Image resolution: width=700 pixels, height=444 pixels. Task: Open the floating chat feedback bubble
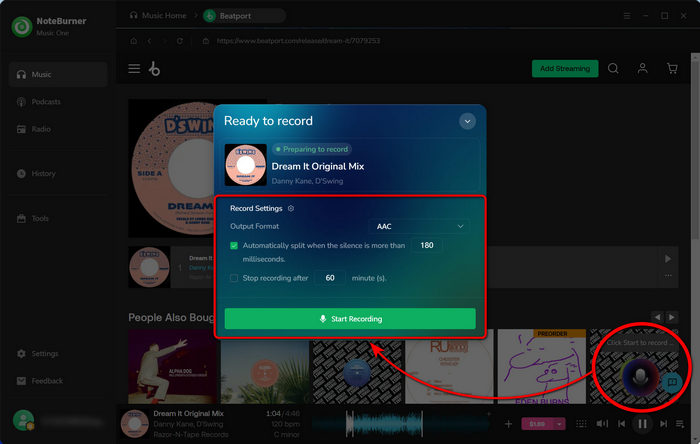(672, 382)
